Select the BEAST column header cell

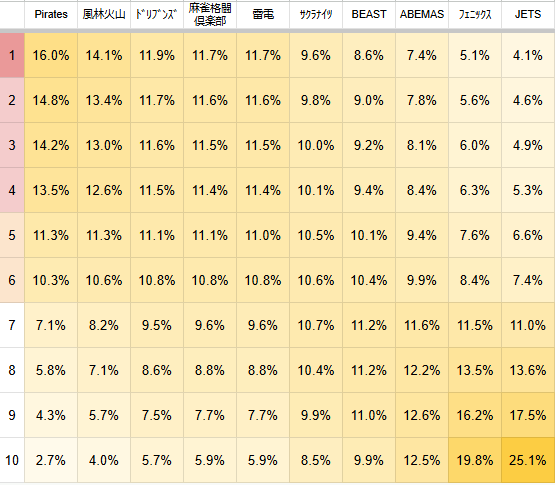(369, 15)
